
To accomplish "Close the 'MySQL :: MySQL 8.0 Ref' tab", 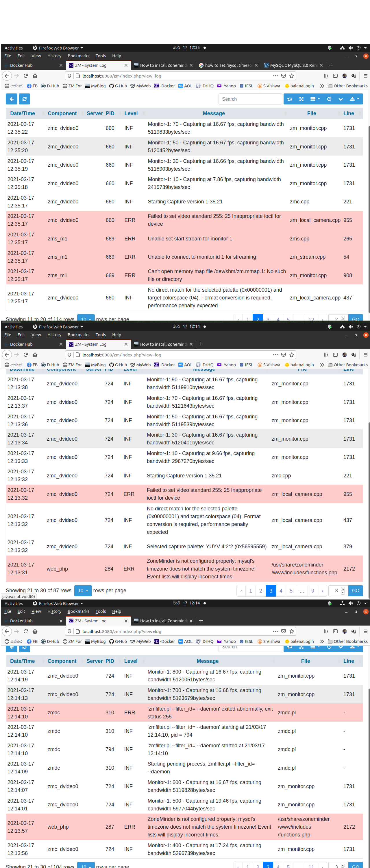I will point(321,65).
